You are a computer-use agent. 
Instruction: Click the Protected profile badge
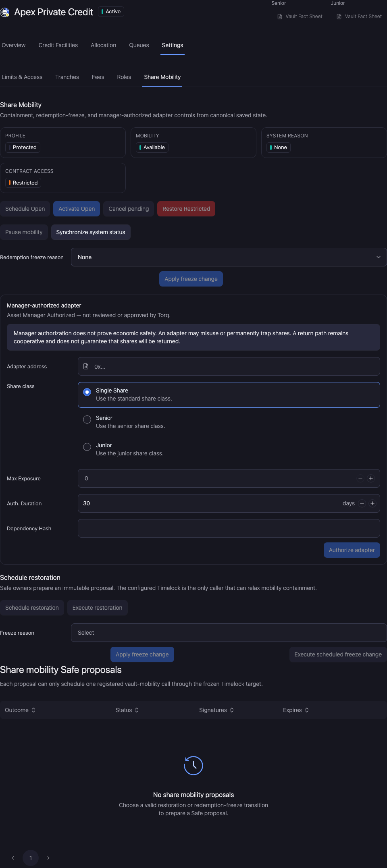click(x=23, y=147)
